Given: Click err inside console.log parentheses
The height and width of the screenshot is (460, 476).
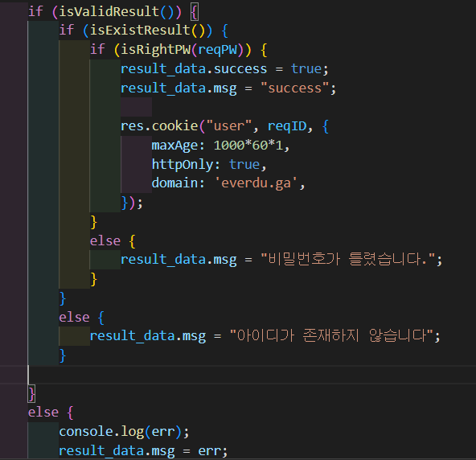Looking at the screenshot, I should click(163, 432).
